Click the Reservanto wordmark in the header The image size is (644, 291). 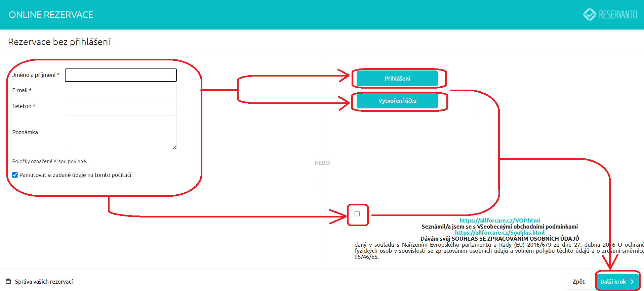(618, 15)
